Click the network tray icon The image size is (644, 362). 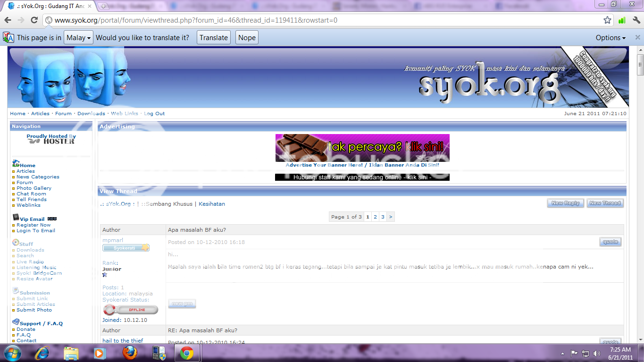585,353
